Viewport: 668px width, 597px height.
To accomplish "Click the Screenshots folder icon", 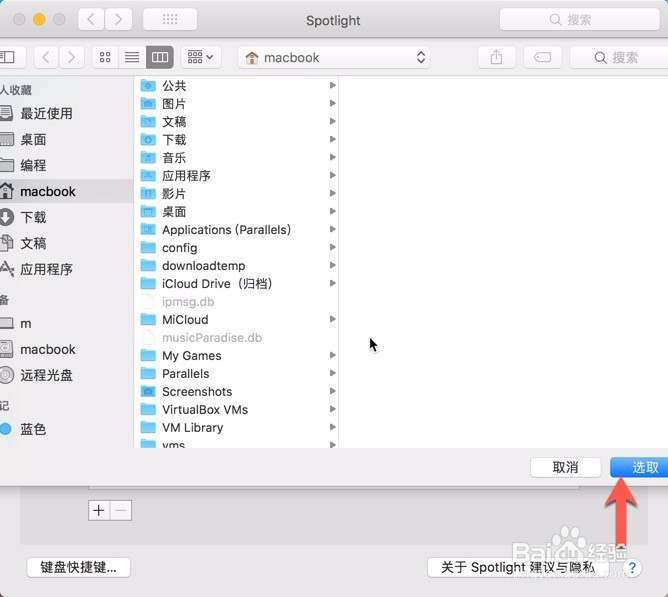I will pos(148,391).
